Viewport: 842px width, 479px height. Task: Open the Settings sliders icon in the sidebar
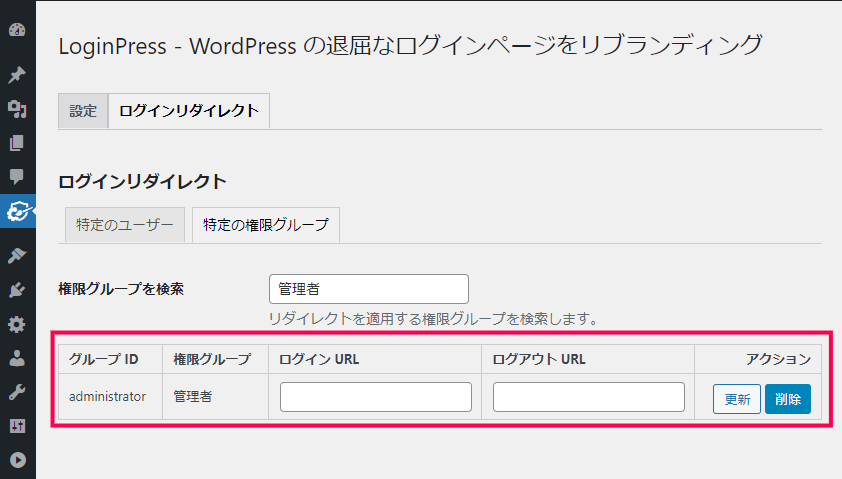click(x=17, y=426)
